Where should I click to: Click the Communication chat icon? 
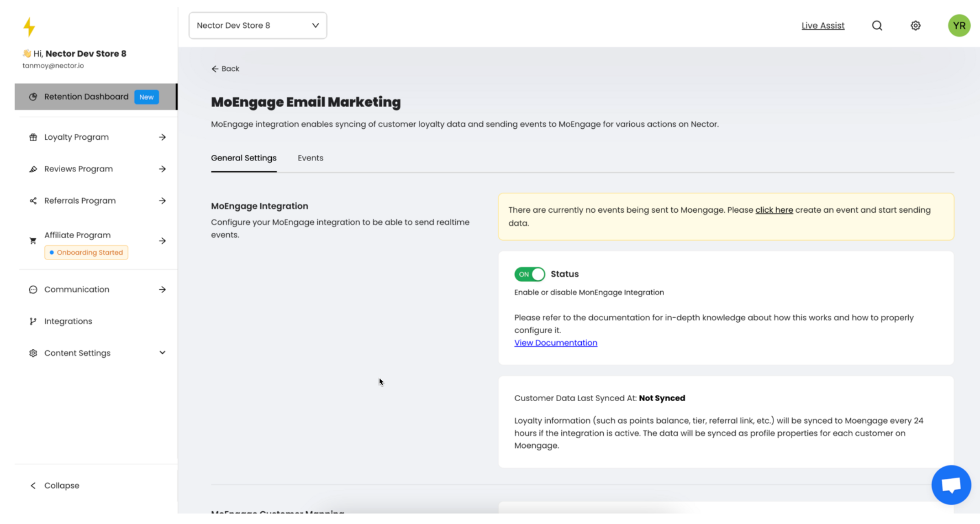point(33,289)
